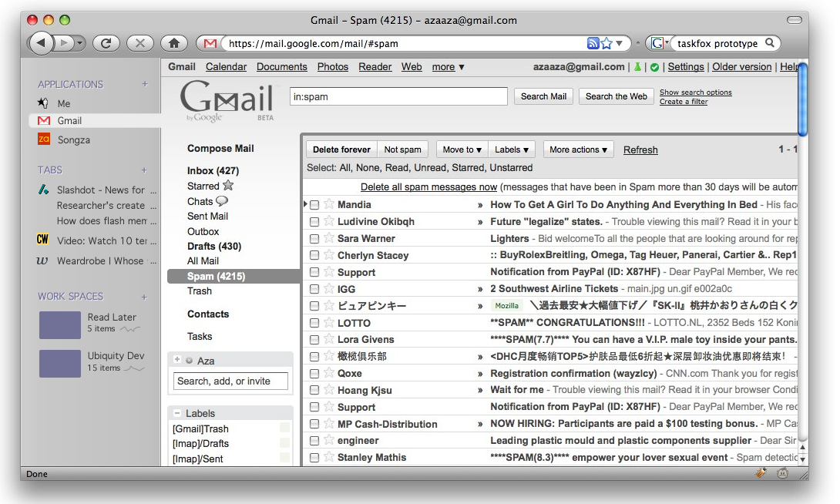Image resolution: width=840 pixels, height=504 pixels.
Task: Select the IGG message checkbox
Action: point(314,289)
